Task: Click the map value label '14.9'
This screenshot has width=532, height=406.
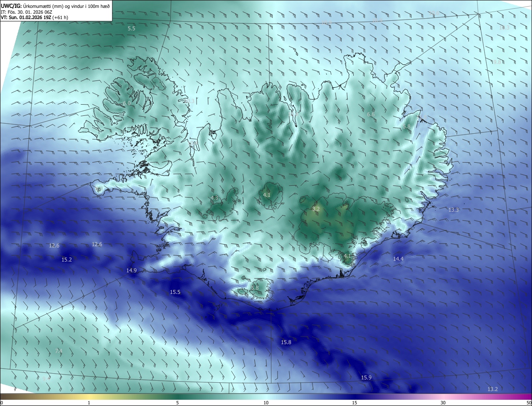Action: tap(131, 271)
